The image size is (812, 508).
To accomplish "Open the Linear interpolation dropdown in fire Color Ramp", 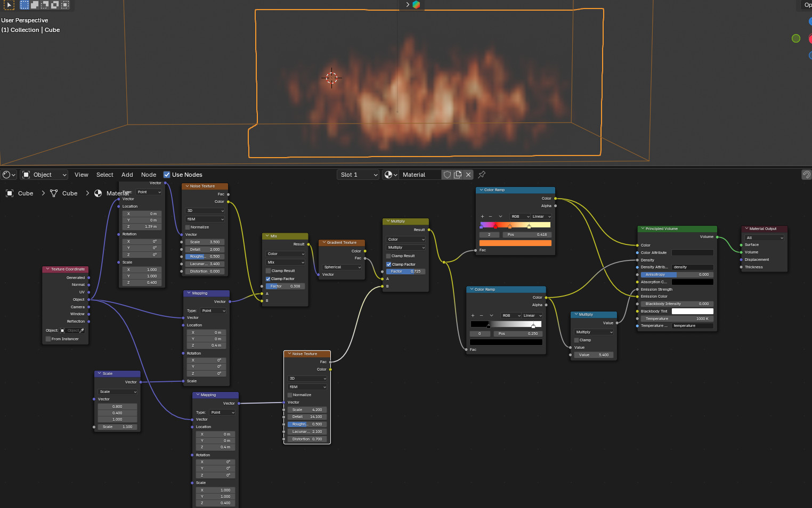I will click(x=541, y=217).
